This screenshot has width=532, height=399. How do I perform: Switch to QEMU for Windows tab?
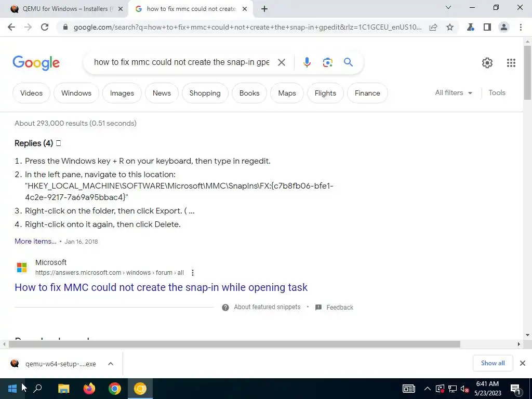64,9
